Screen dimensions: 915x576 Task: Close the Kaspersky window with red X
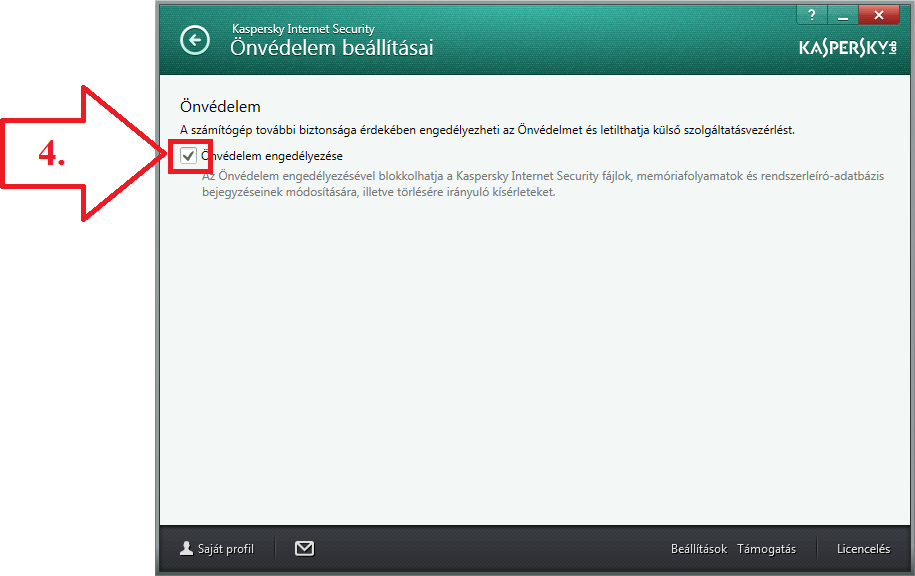878,15
